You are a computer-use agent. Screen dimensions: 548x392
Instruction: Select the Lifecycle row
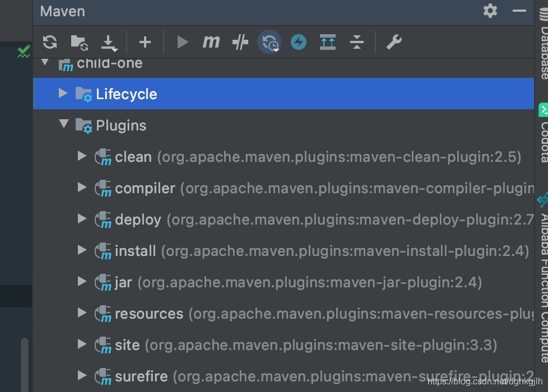pos(284,94)
